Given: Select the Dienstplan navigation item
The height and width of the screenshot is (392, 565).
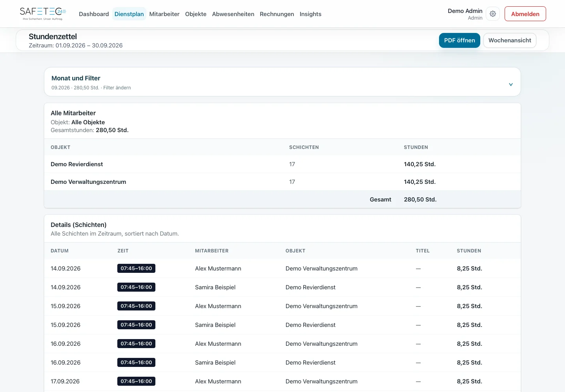Looking at the screenshot, I should (129, 14).
